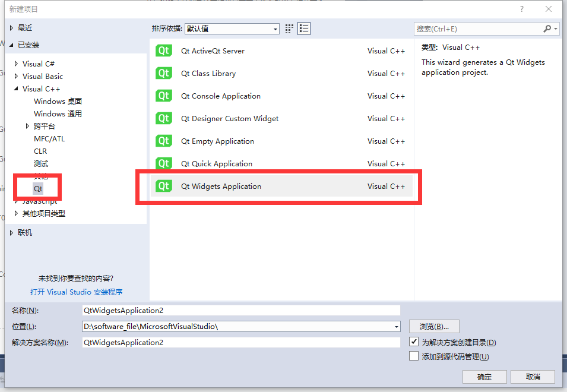Expand the Visual Basic node

(x=16, y=76)
